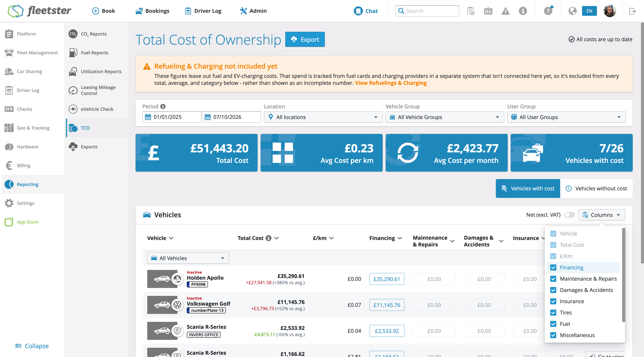Uncheck the Damages & Accidents column checkbox
Image resolution: width=644 pixels, height=357 pixels.
coord(553,290)
